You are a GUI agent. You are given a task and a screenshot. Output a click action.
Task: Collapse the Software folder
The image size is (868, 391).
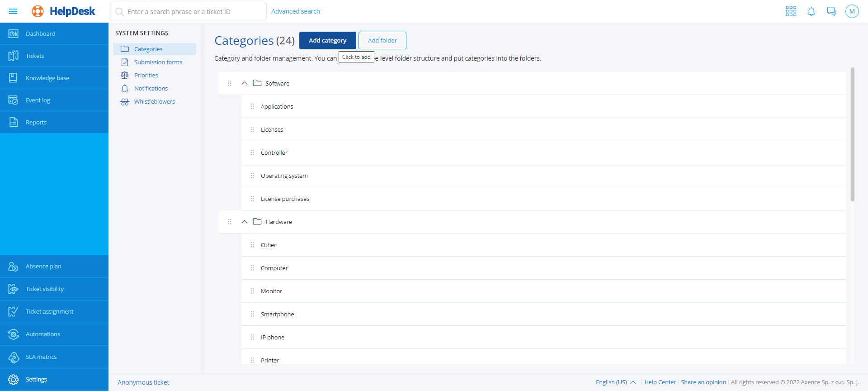(245, 83)
